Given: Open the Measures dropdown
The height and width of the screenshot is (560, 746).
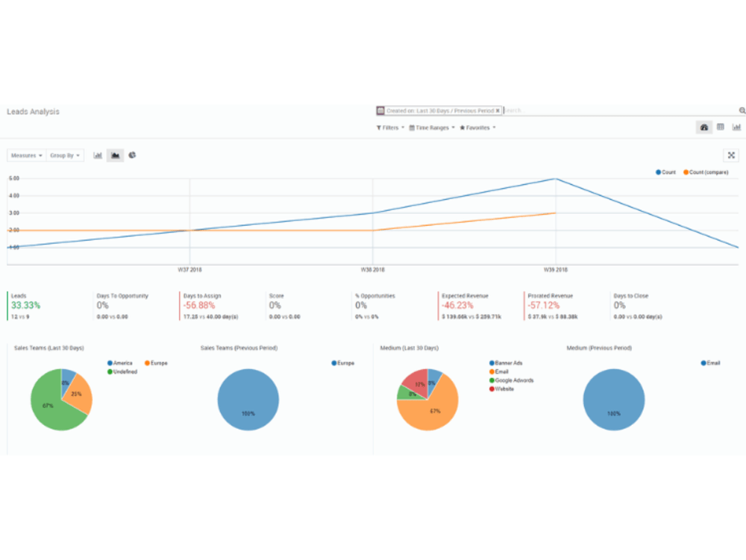Looking at the screenshot, I should [x=27, y=155].
